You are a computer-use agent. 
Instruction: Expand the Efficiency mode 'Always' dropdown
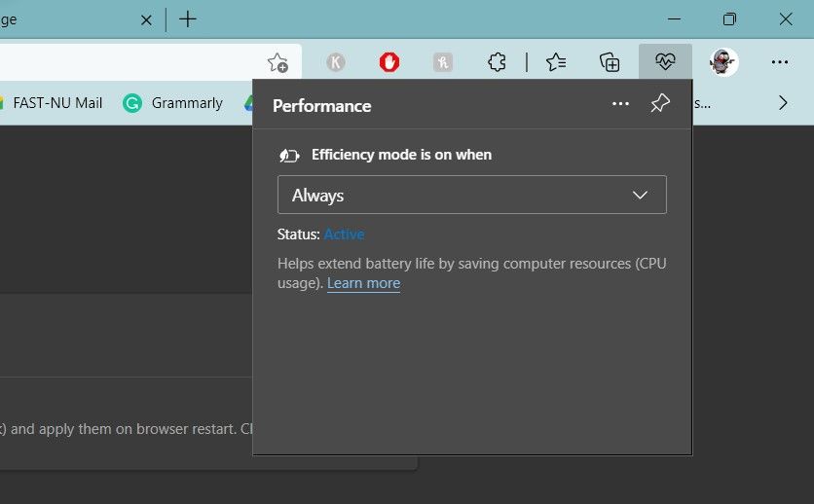point(472,195)
